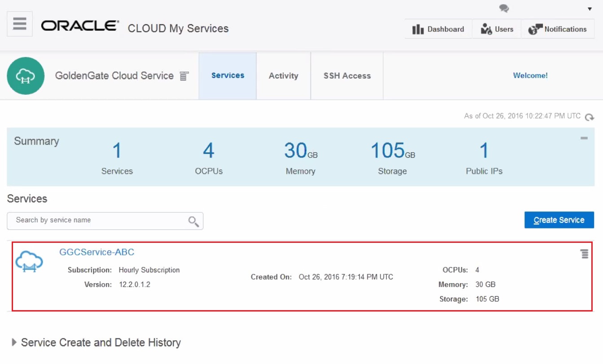
Task: Select the Services tab
Action: (x=228, y=76)
